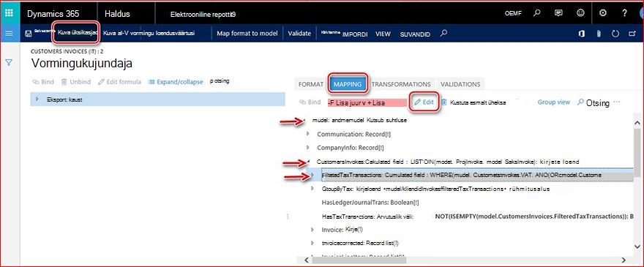The image size is (644, 267).
Task: Click the Edit button in mapping toolbar
Action: pos(424,102)
